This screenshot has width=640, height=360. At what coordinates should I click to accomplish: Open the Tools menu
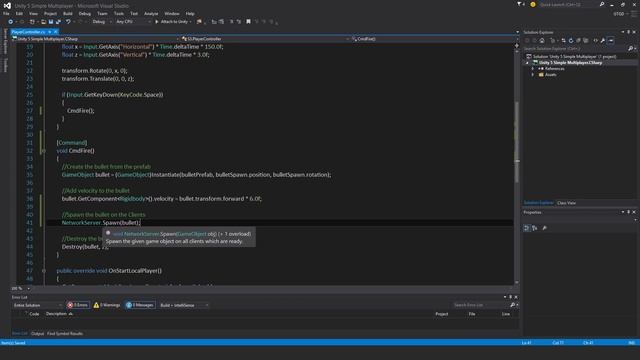click(x=119, y=13)
